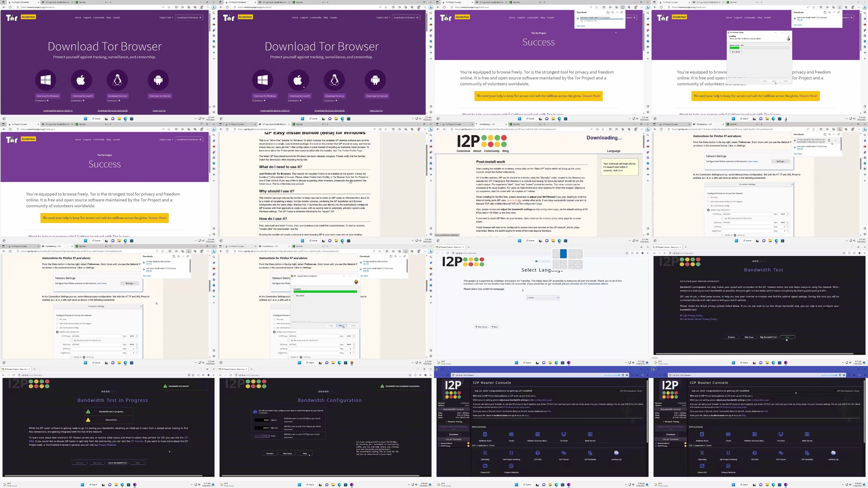Screen dimensions: 868x488
Task: I2P Downloading page: open Community menu item
Action: tap(492, 151)
